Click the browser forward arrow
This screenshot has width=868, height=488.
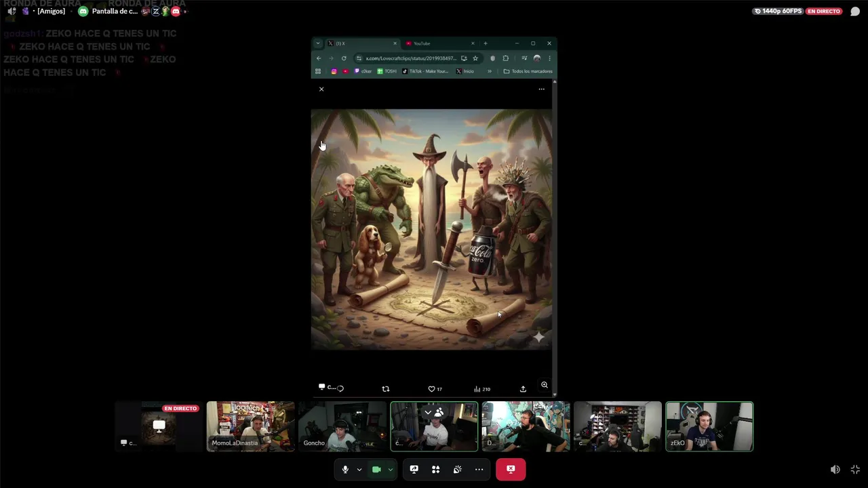331,58
